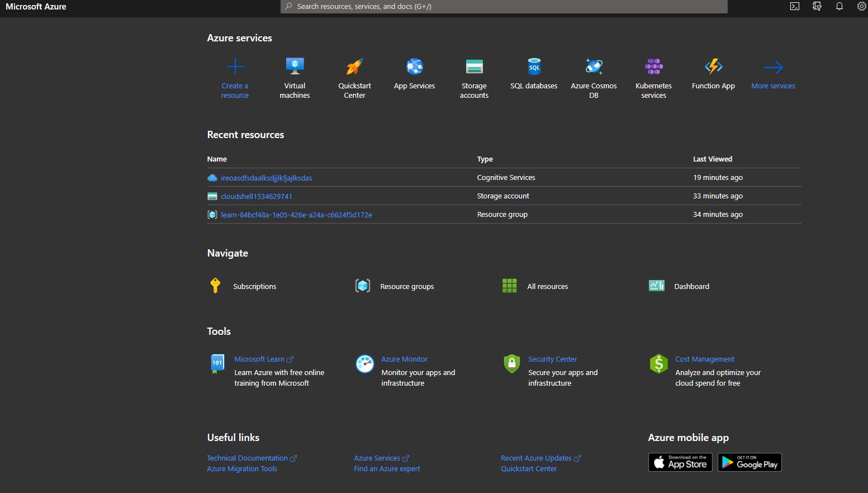
Task: Open the notifications bell
Action: click(x=839, y=6)
